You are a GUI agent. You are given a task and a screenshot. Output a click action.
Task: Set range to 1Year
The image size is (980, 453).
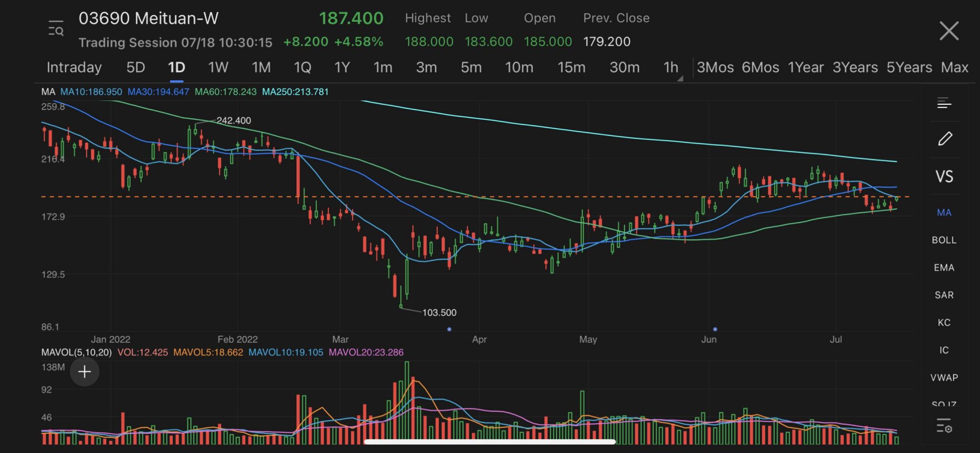(806, 67)
